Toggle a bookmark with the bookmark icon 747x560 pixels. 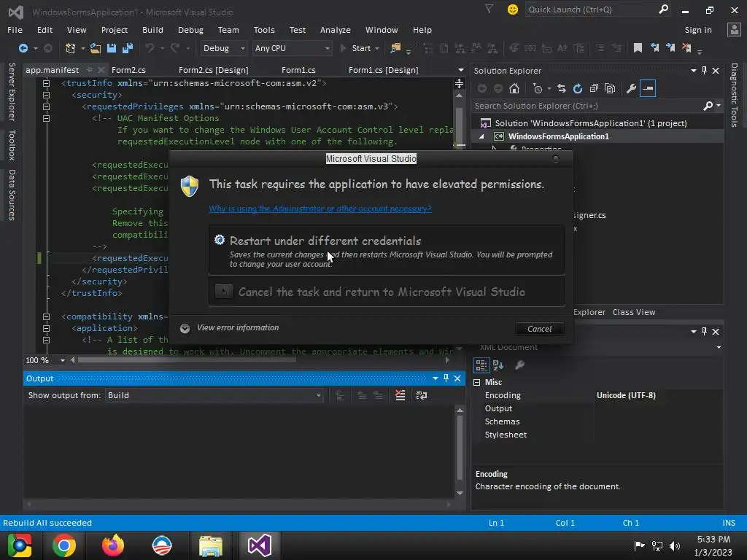638,47
